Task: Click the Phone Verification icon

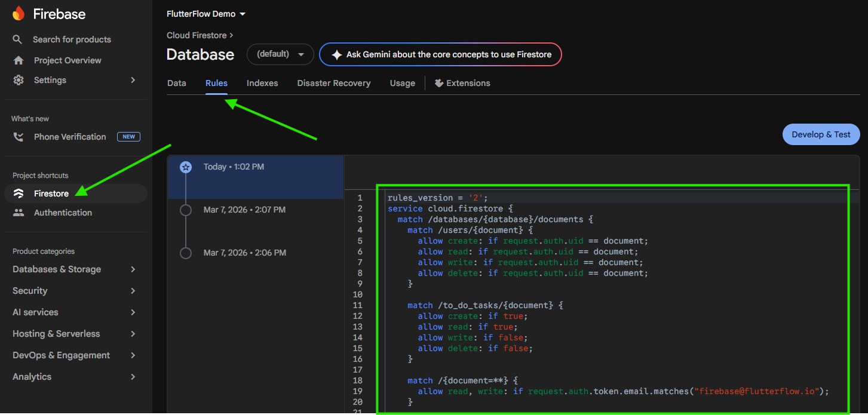Action: pyautogui.click(x=19, y=137)
